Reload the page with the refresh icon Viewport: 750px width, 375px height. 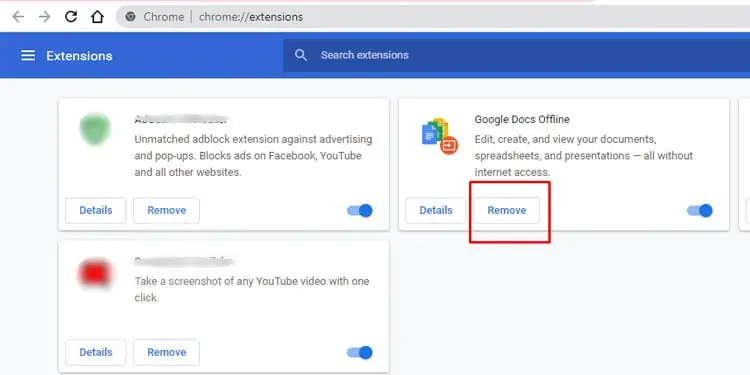(x=71, y=17)
